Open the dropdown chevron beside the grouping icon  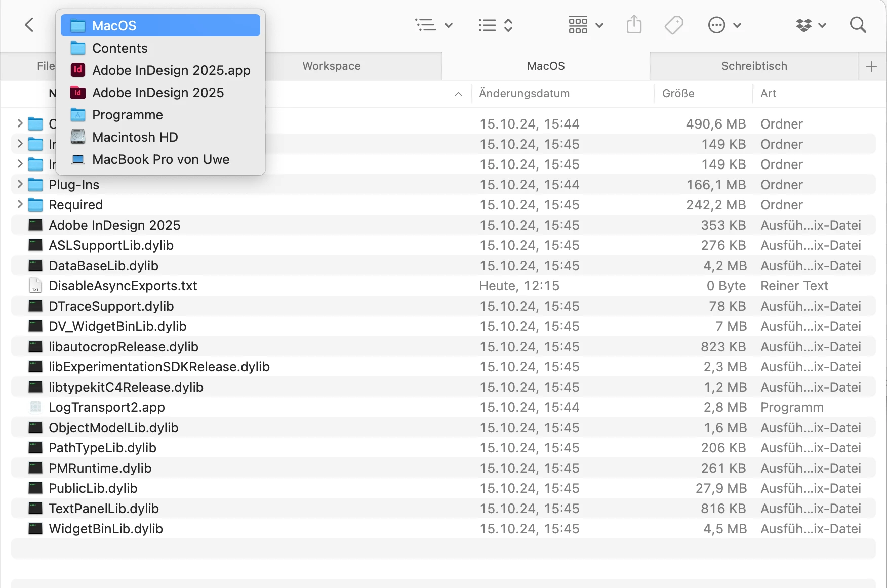pyautogui.click(x=599, y=25)
